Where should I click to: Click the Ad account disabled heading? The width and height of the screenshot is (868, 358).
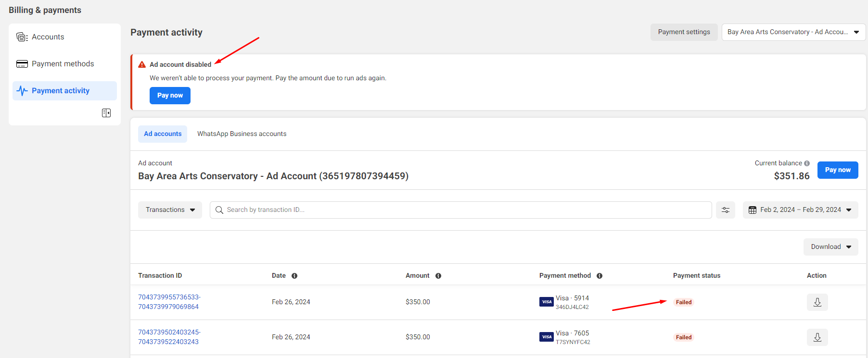click(x=180, y=64)
